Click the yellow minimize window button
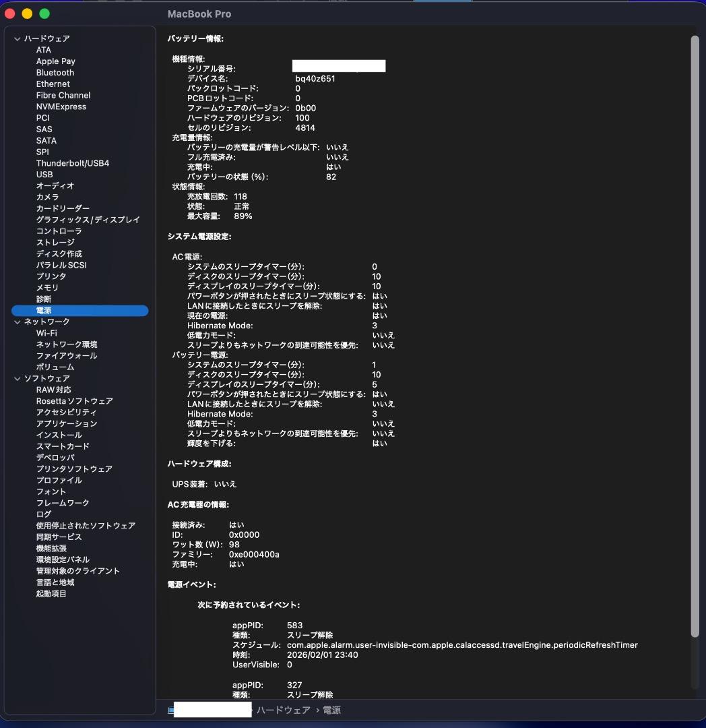The image size is (706, 728). pos(27,13)
